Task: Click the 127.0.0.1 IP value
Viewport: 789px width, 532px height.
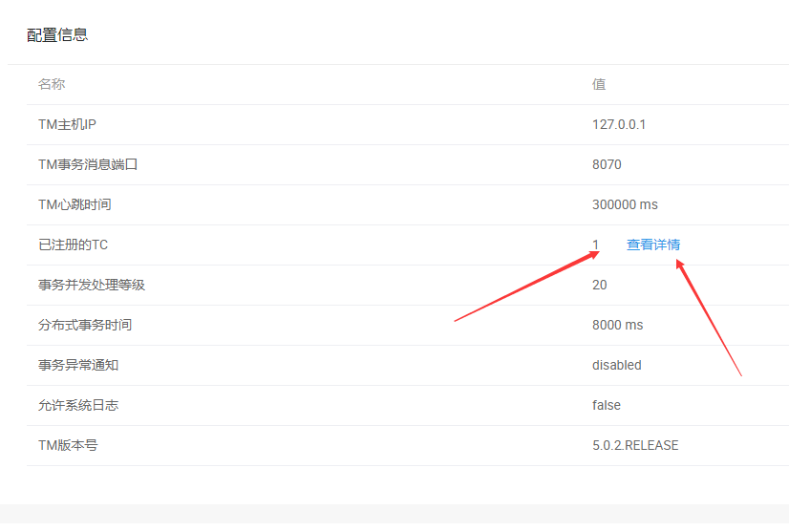Action: pos(619,124)
